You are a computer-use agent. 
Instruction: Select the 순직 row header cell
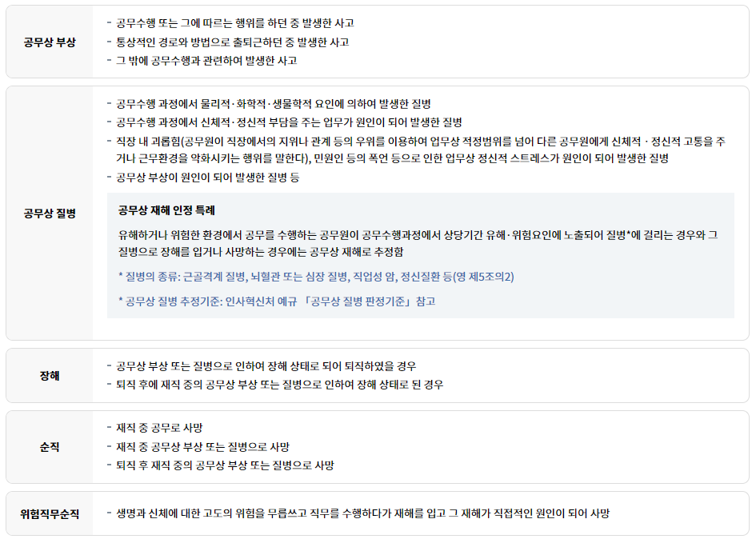(x=50, y=447)
